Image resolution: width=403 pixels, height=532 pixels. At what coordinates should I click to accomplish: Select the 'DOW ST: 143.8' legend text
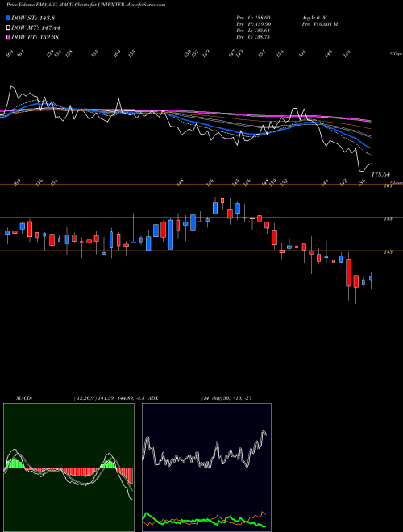(x=33, y=18)
